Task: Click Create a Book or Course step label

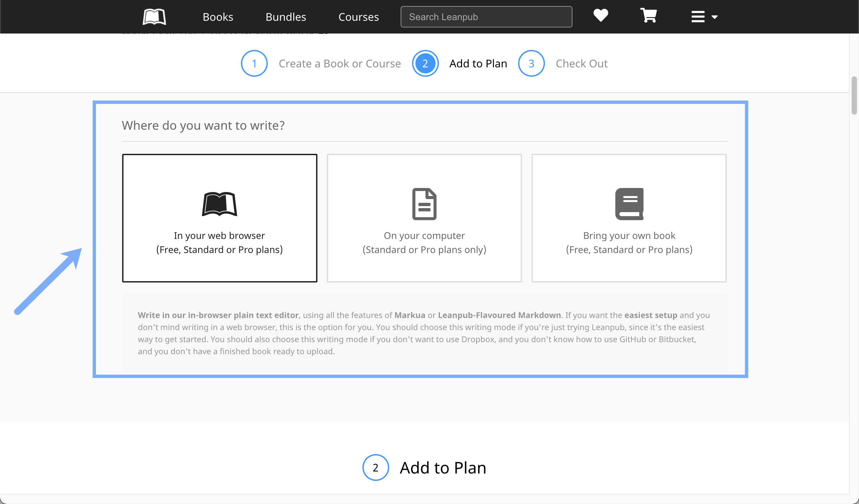Action: pyautogui.click(x=340, y=64)
